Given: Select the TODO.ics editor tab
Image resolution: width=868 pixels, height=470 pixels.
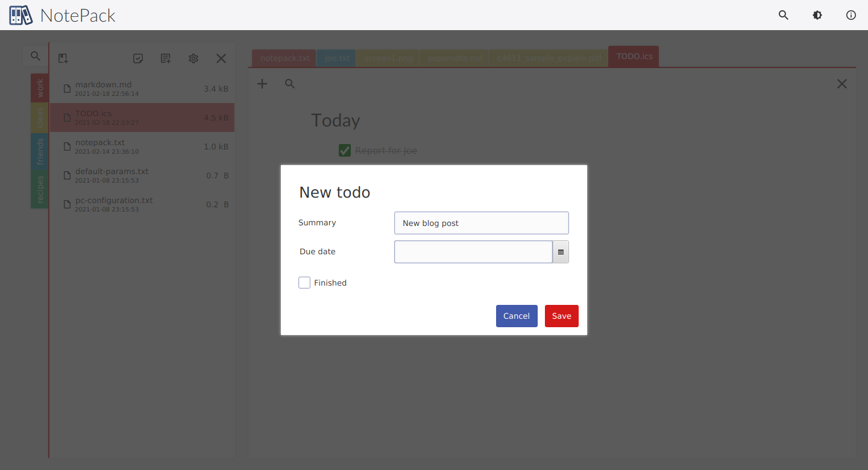Looking at the screenshot, I should pyautogui.click(x=634, y=57).
